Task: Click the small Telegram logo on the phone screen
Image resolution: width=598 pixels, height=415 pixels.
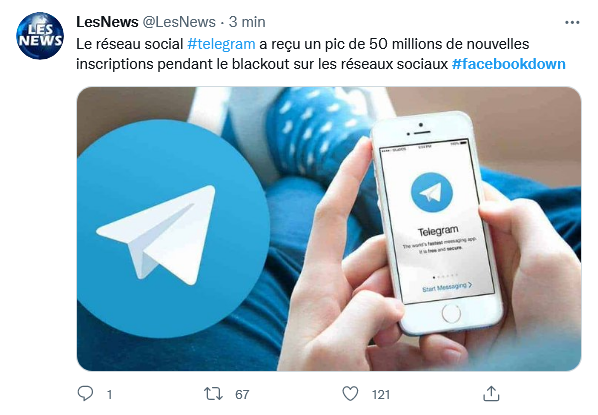Action: [432, 192]
